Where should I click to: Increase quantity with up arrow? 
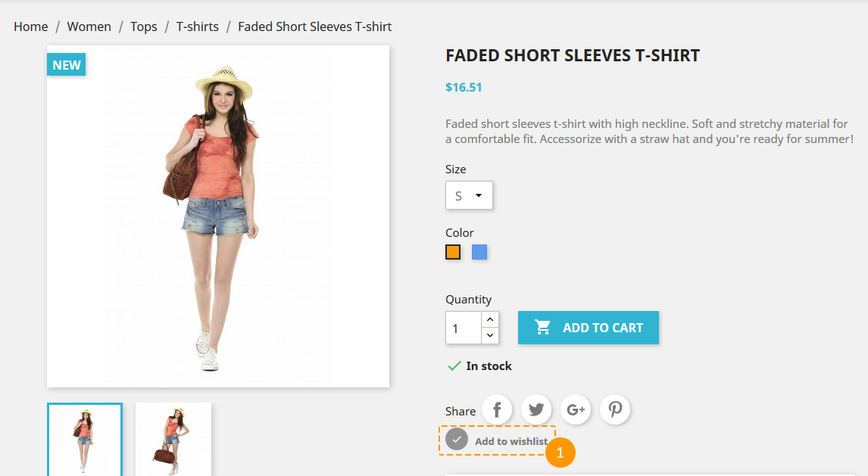(490, 319)
